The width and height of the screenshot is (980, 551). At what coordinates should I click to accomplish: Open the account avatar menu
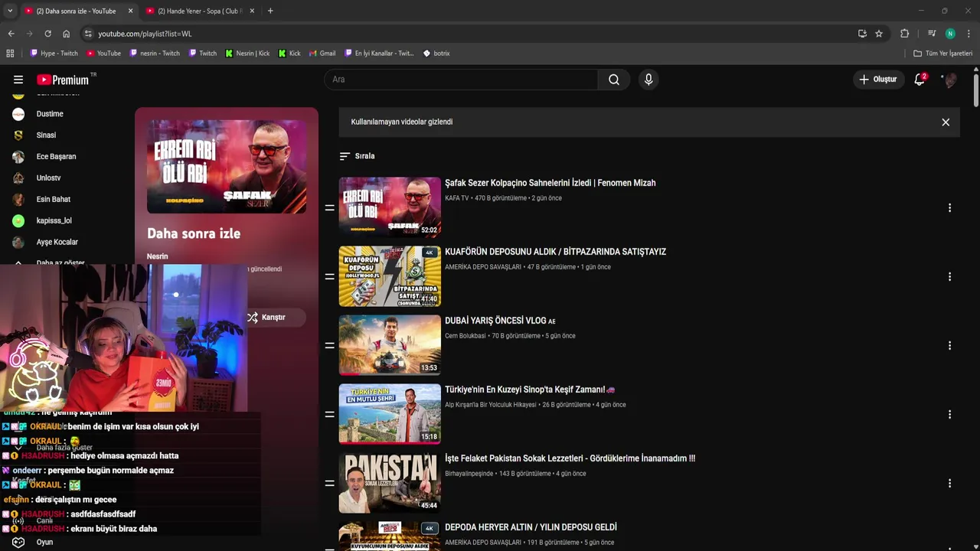949,80
